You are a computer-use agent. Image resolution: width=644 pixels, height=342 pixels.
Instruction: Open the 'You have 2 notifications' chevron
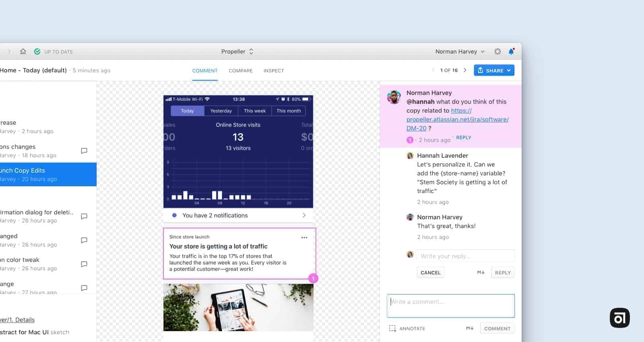pyautogui.click(x=304, y=215)
